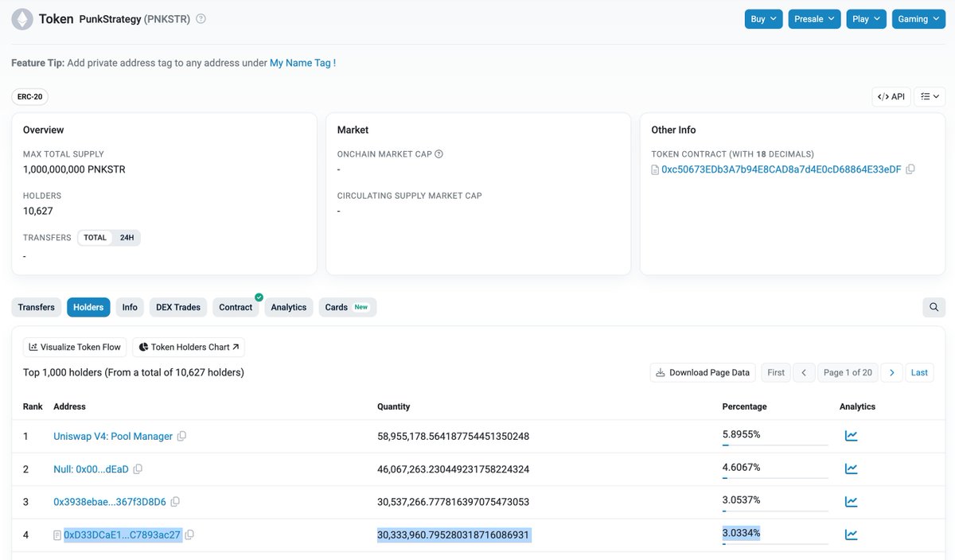This screenshot has width=955, height=560.
Task: Click the Ethereum token logo icon
Action: coord(21,19)
